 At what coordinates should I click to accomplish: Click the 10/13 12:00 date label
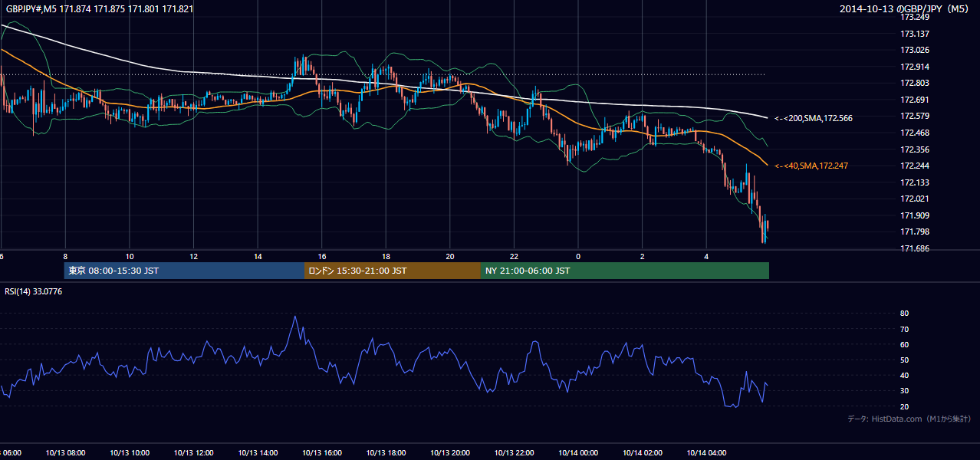(x=194, y=452)
